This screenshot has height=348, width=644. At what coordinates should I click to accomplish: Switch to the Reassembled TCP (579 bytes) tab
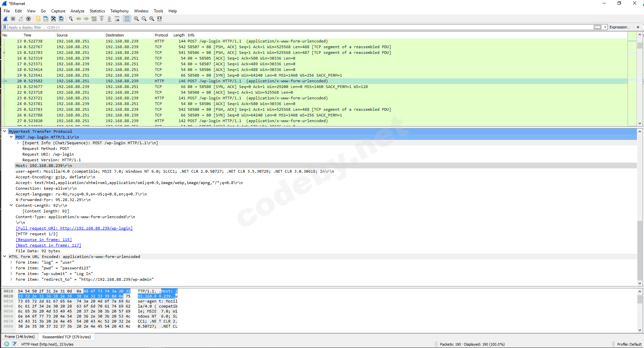click(x=67, y=337)
